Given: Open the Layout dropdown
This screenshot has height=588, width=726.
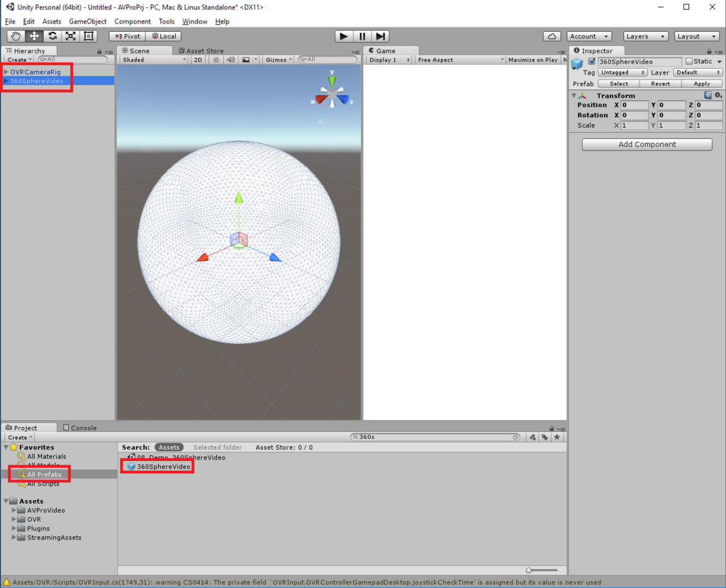Looking at the screenshot, I should [x=696, y=36].
